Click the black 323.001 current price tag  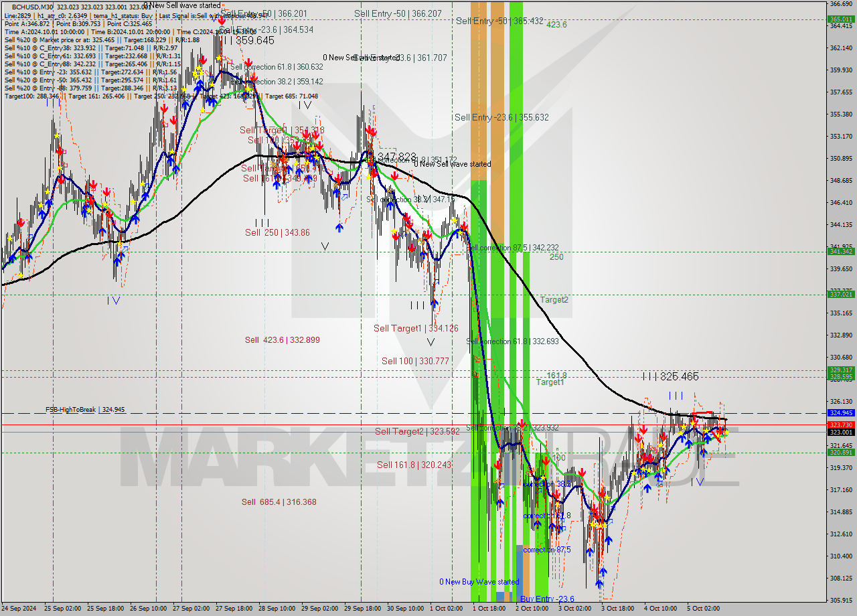pos(841,433)
